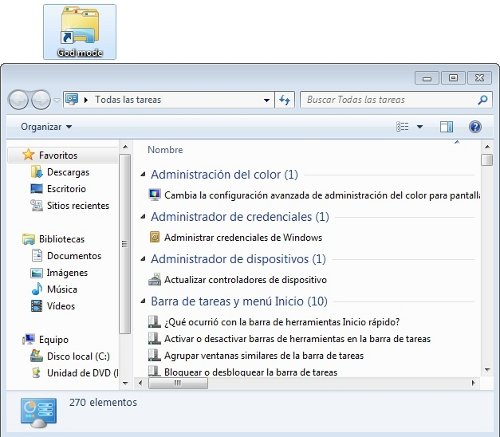This screenshot has width=500, height=437.
Task: Open the view options dropdown arrow
Action: (x=420, y=127)
